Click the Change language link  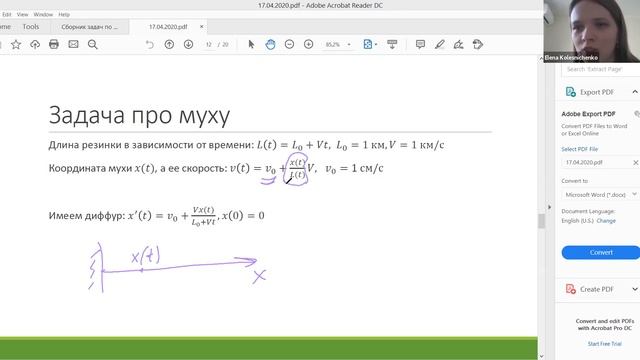pos(606,220)
